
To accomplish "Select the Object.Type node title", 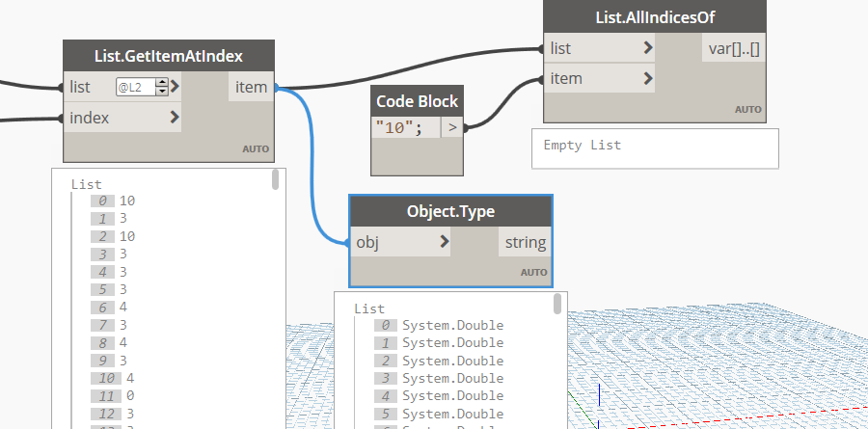I will coord(450,211).
